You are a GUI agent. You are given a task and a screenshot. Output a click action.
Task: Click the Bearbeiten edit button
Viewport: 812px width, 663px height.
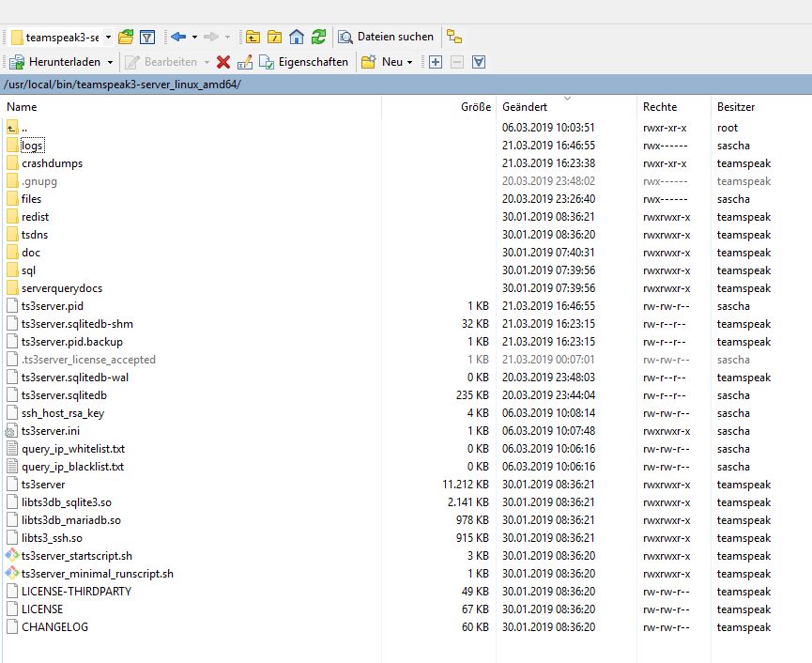(x=161, y=62)
